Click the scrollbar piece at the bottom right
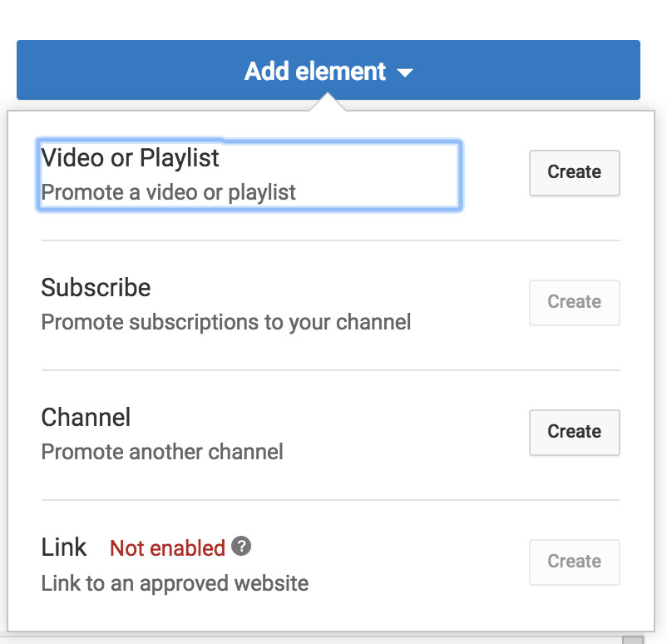The height and width of the screenshot is (644, 667). coord(633,639)
